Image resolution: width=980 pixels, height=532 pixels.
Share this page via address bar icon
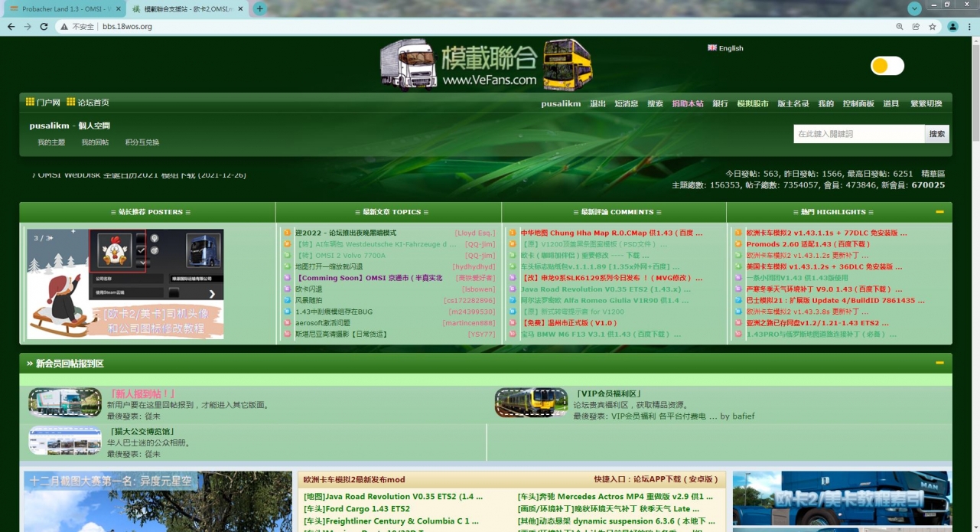click(916, 26)
